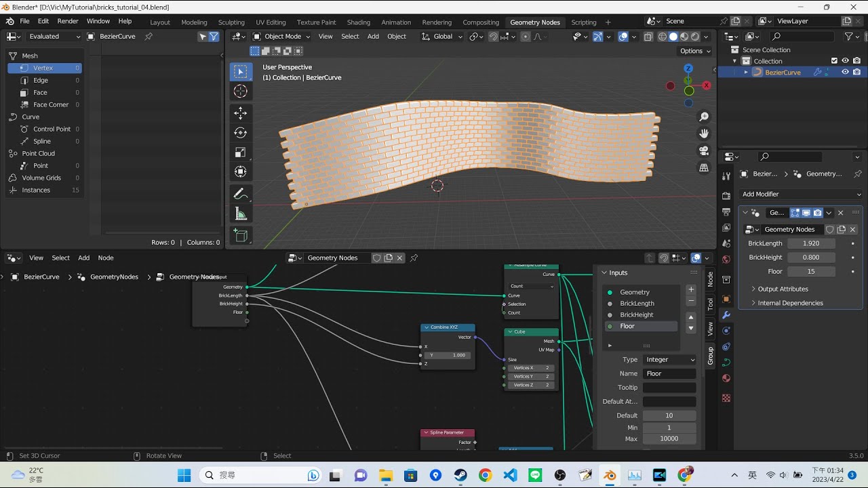Activate the Move tool

click(240, 113)
